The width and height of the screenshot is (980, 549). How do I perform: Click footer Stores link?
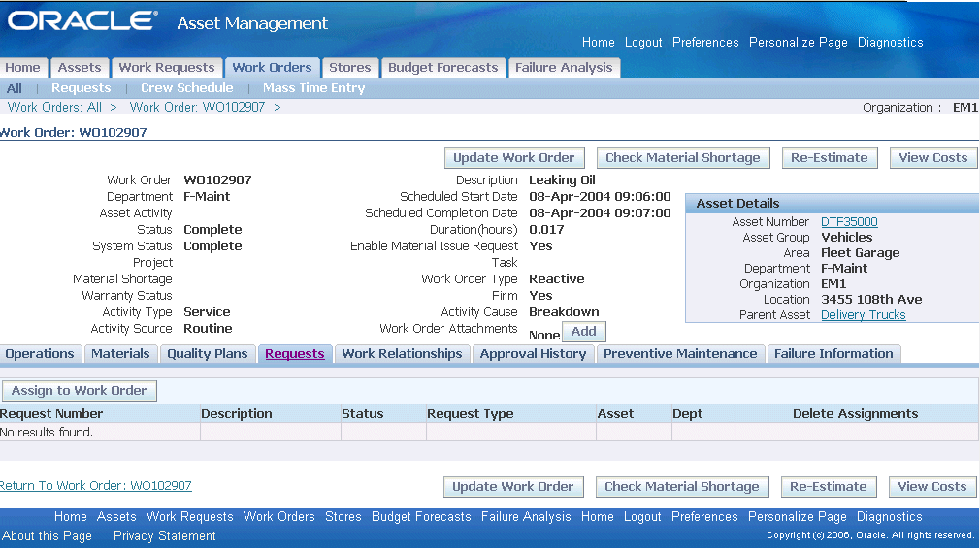(343, 517)
